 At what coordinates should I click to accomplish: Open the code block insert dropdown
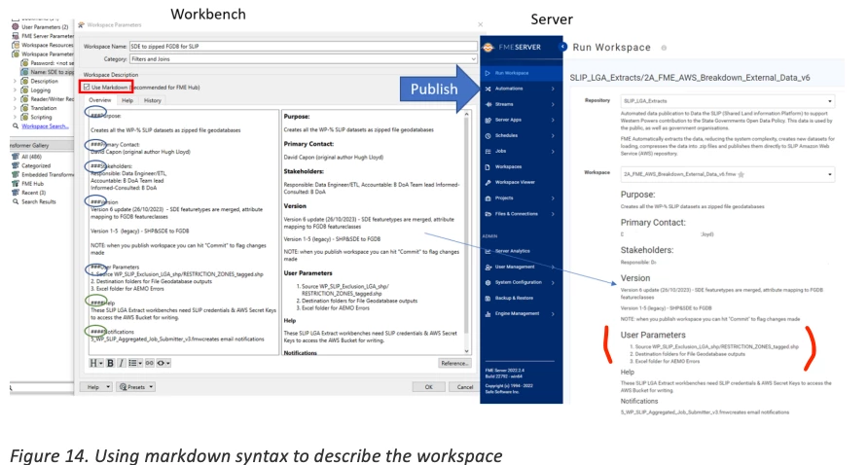163,363
